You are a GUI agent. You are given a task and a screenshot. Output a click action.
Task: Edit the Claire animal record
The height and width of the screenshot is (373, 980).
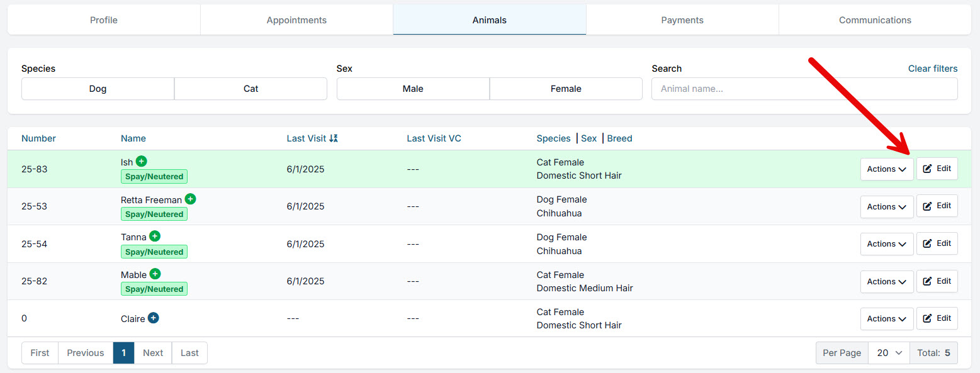[x=937, y=318]
